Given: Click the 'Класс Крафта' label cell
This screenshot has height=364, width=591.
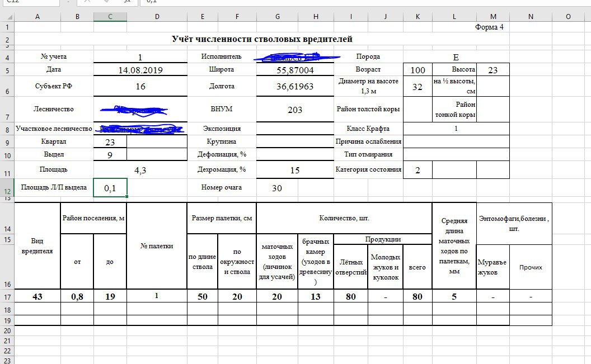Looking at the screenshot, I should (x=368, y=129).
